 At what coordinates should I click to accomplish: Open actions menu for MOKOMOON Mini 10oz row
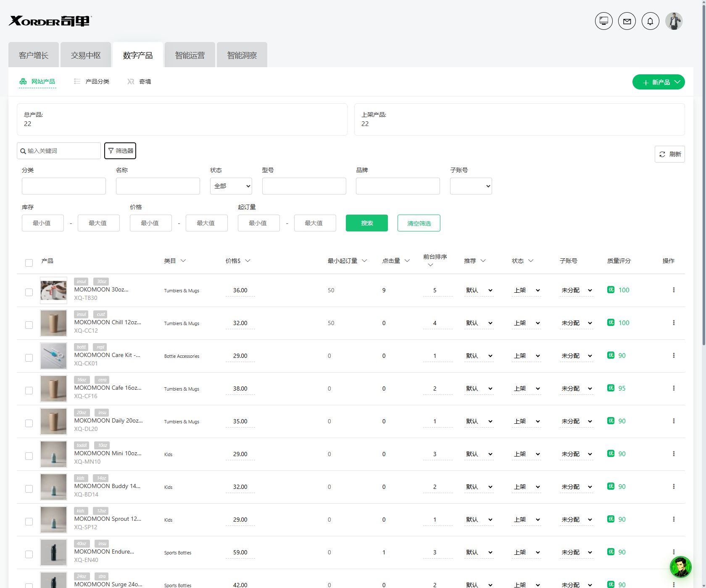pos(674,454)
